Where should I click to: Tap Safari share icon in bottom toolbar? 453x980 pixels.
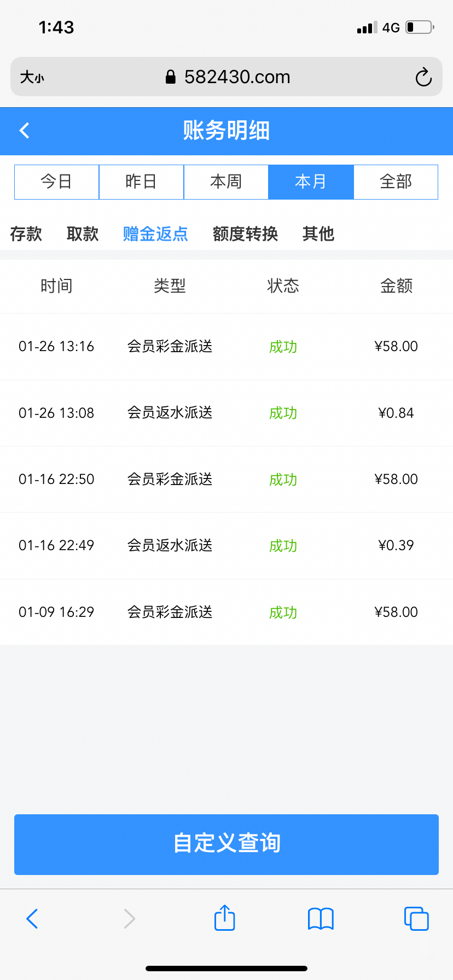tap(224, 918)
